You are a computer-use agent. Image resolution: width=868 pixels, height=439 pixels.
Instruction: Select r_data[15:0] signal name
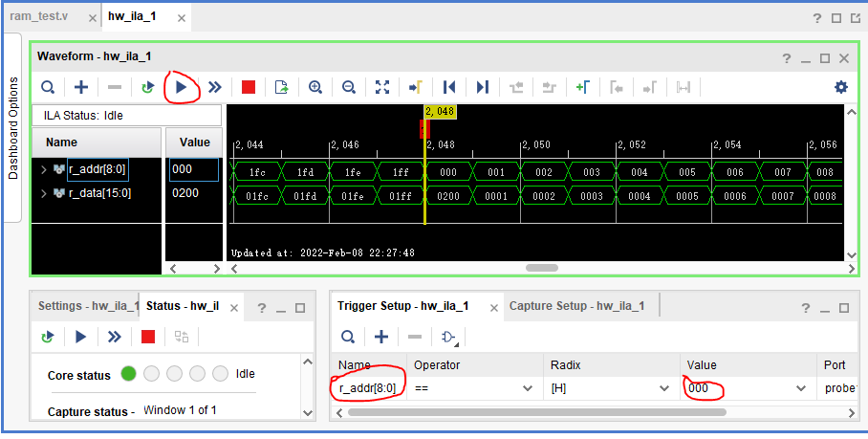pyautogui.click(x=99, y=193)
